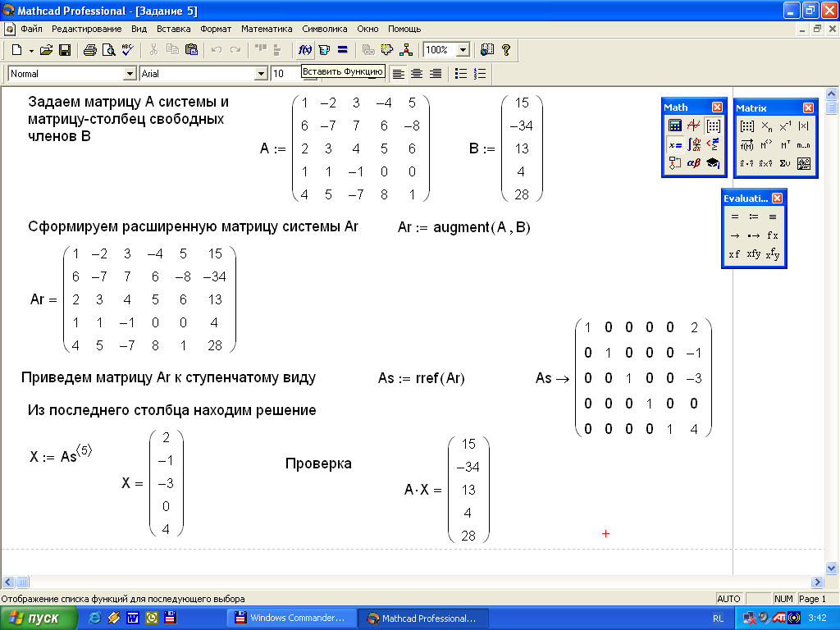Screen dimensions: 840x630
Task: Click the determinant |x| button in Matrix palette
Action: click(804, 126)
